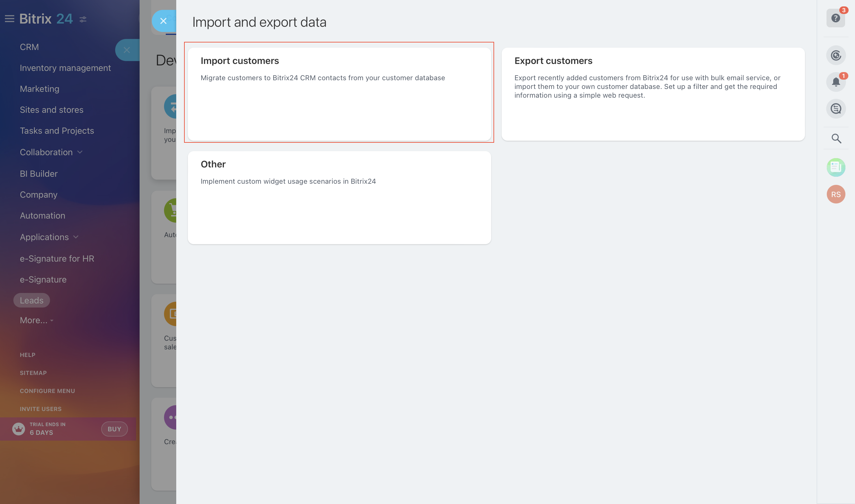This screenshot has width=855, height=504.
Task: Click the search magnifier icon
Action: click(836, 139)
